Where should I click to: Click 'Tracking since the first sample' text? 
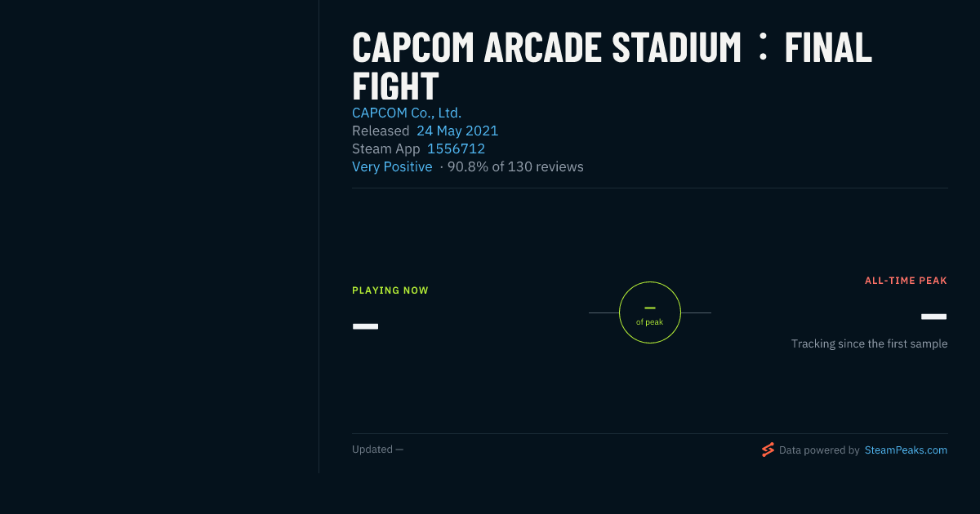pos(869,343)
